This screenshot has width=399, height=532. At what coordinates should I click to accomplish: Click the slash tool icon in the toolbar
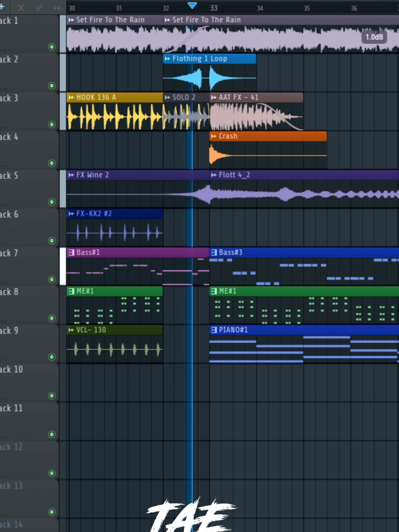[39, 8]
